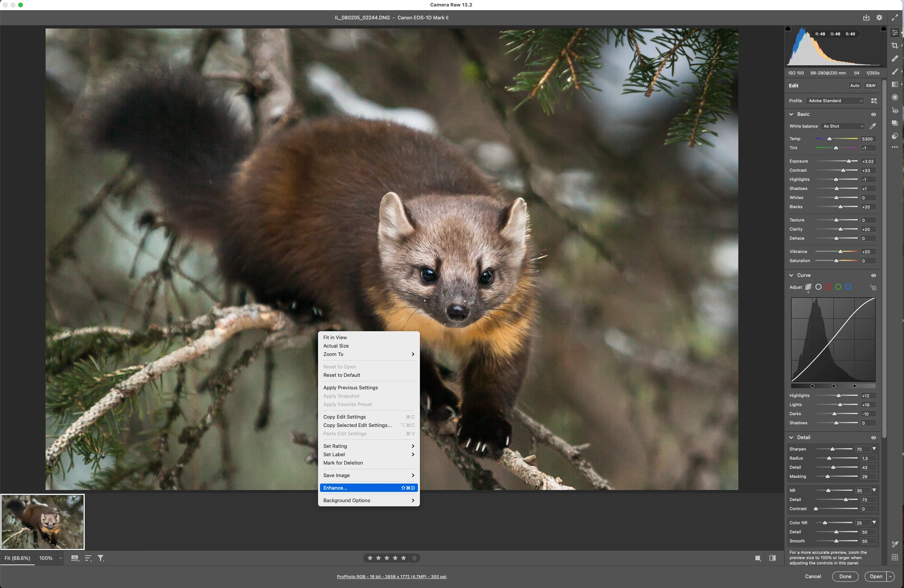Toggle before/after view icon at bottom
The width and height of the screenshot is (904, 588).
click(x=772, y=558)
